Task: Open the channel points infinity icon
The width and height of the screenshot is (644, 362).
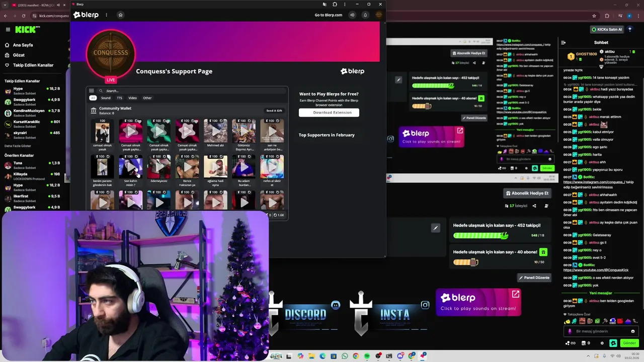Action: click(570, 343)
